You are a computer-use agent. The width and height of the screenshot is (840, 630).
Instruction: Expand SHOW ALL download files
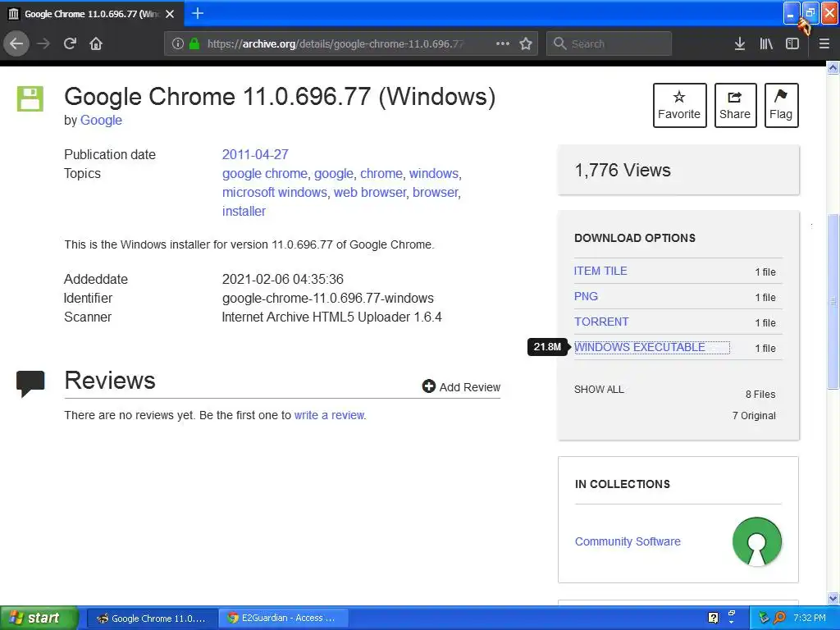(599, 390)
